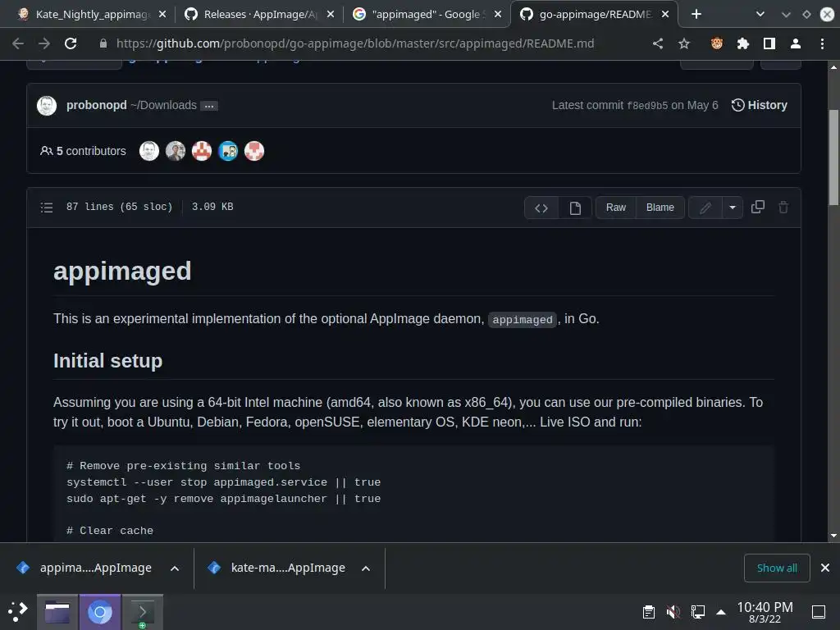Reload the current page
Screen dimensions: 840x630
pyautogui.click(x=71, y=43)
